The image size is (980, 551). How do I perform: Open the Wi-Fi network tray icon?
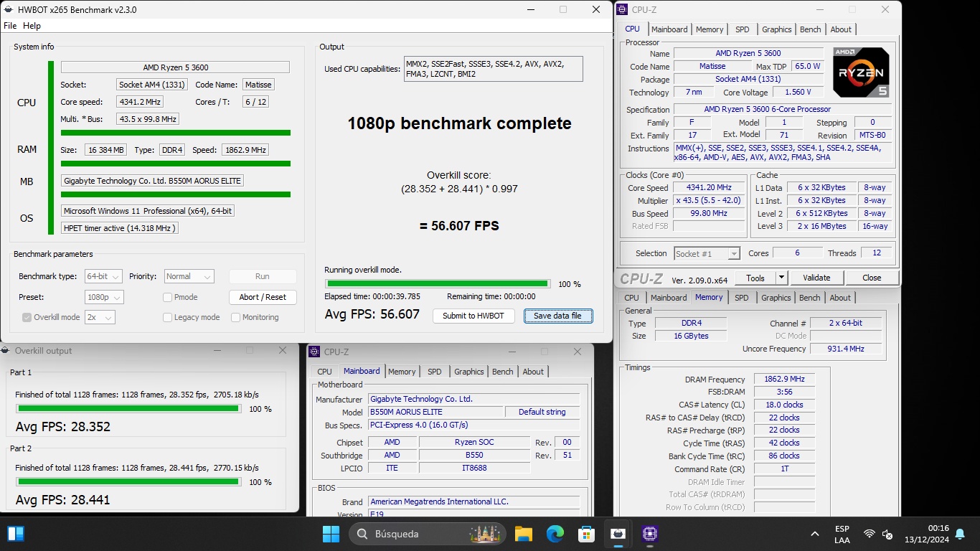pos(870,534)
